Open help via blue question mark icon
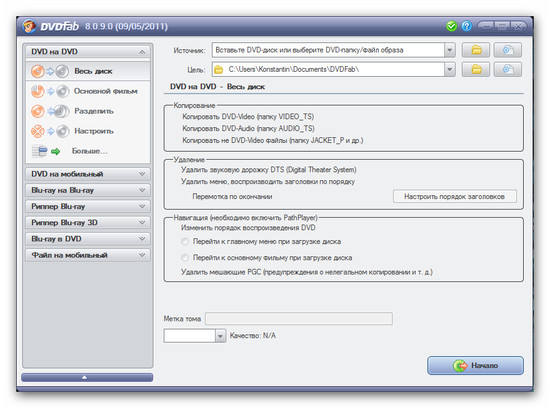Image resolution: width=550 pixels, height=408 pixels. point(467,26)
